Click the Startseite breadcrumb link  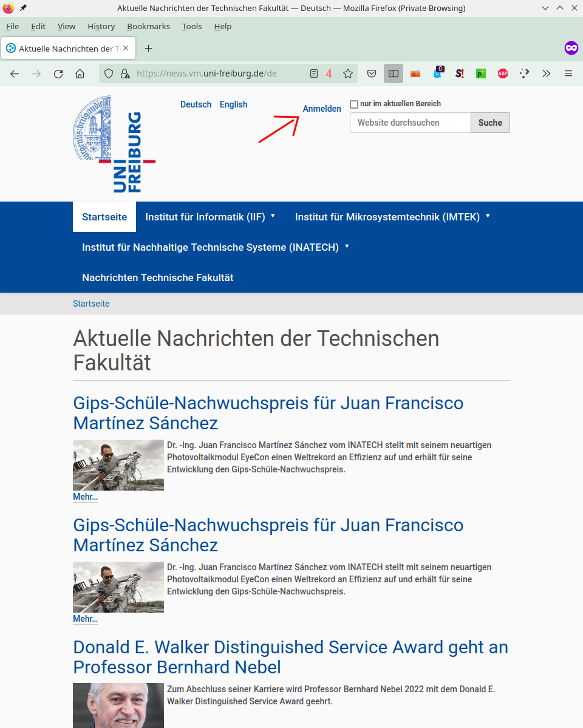point(91,304)
